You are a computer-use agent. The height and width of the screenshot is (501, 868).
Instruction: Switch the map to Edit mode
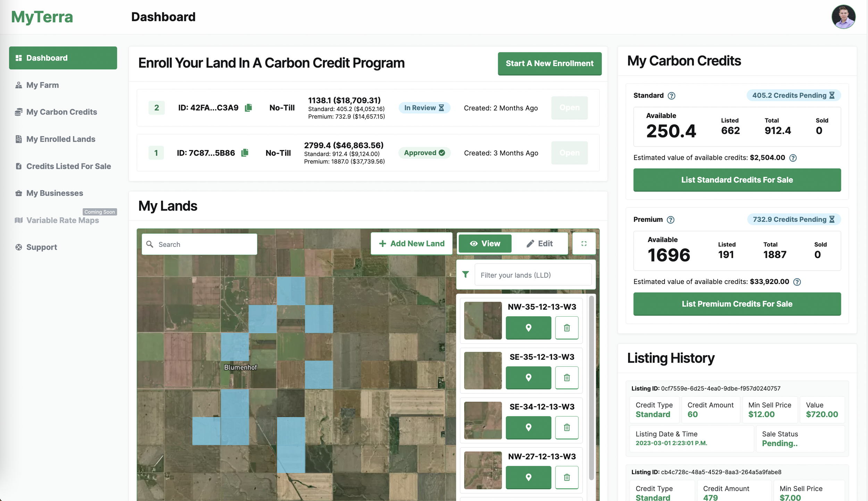[540, 244]
